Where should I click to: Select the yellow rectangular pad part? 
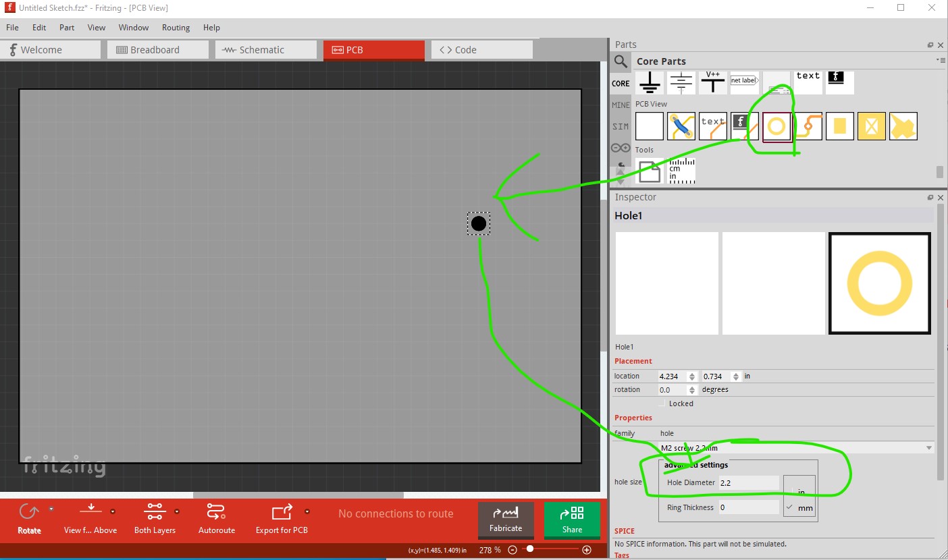(840, 126)
